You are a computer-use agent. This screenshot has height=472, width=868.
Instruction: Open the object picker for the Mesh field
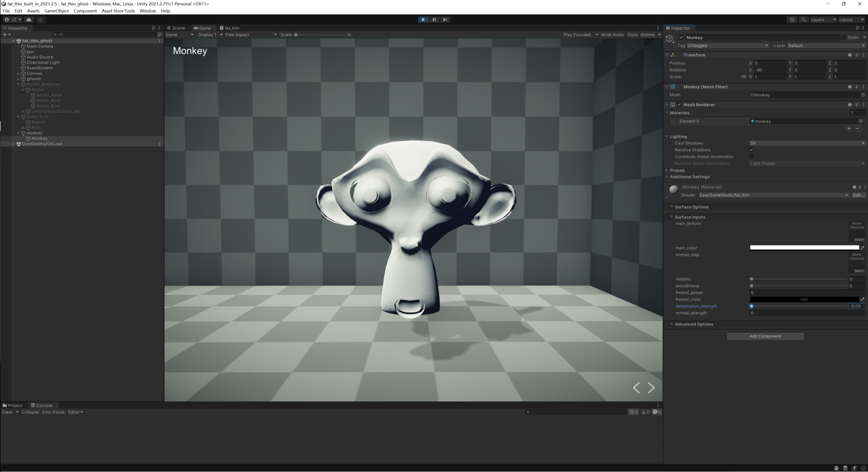click(x=863, y=95)
